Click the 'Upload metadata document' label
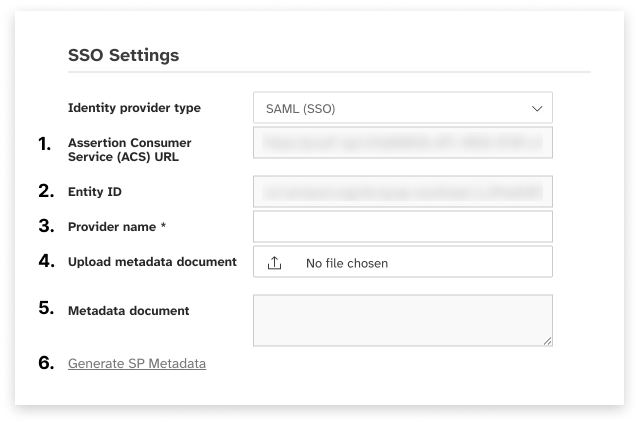 click(152, 262)
